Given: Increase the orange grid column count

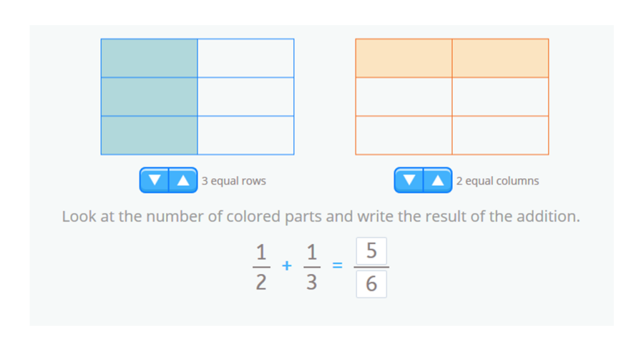Looking at the screenshot, I should 436,180.
